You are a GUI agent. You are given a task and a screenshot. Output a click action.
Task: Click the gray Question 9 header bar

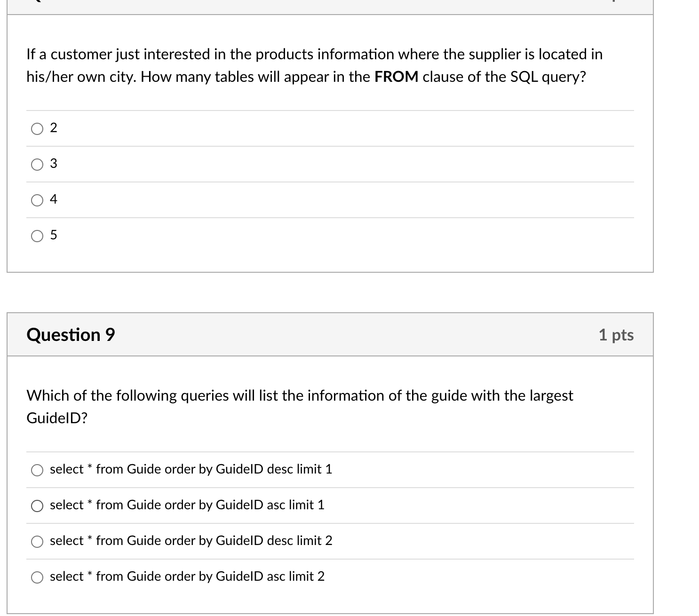pyautogui.click(x=329, y=334)
